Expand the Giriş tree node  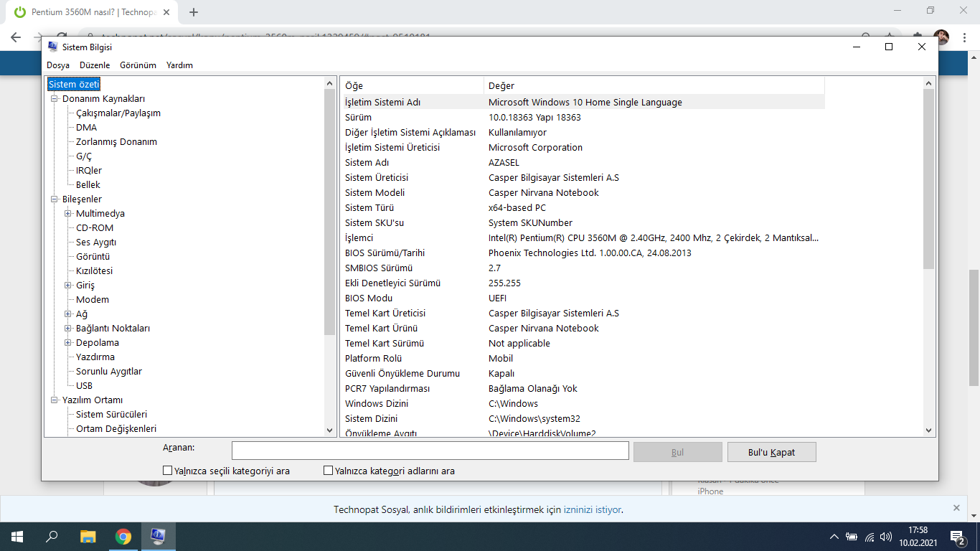(x=68, y=285)
